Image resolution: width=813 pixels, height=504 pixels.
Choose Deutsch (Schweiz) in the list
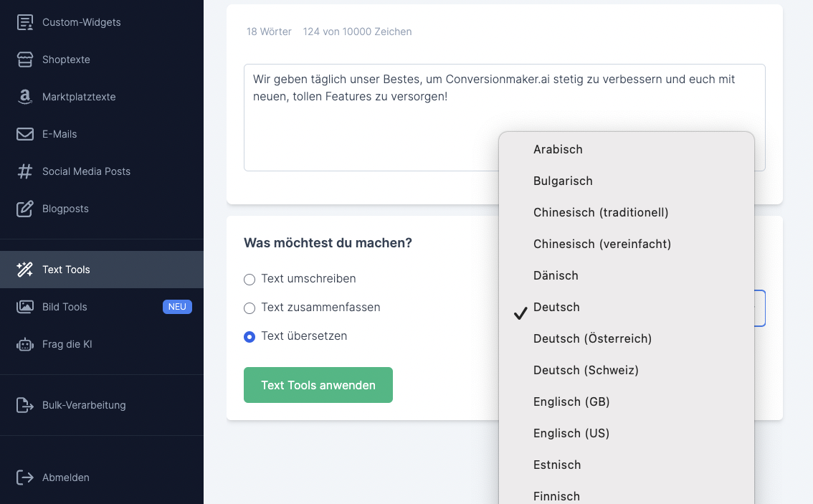tap(627, 371)
